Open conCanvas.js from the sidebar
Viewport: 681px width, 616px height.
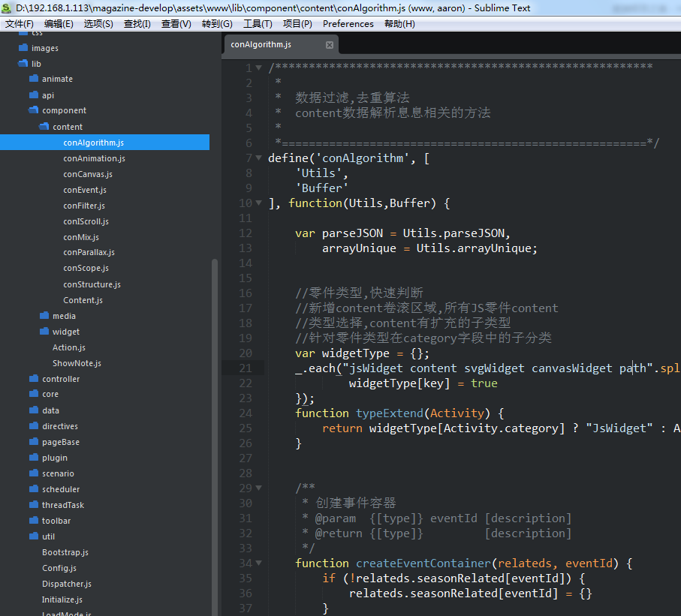88,174
